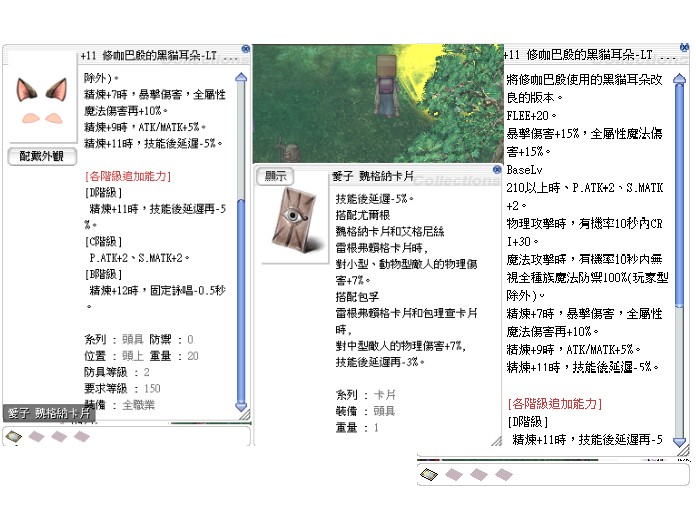Click fourth empty card slot in left window
Screen dimensions: 696x516
click(x=82, y=437)
